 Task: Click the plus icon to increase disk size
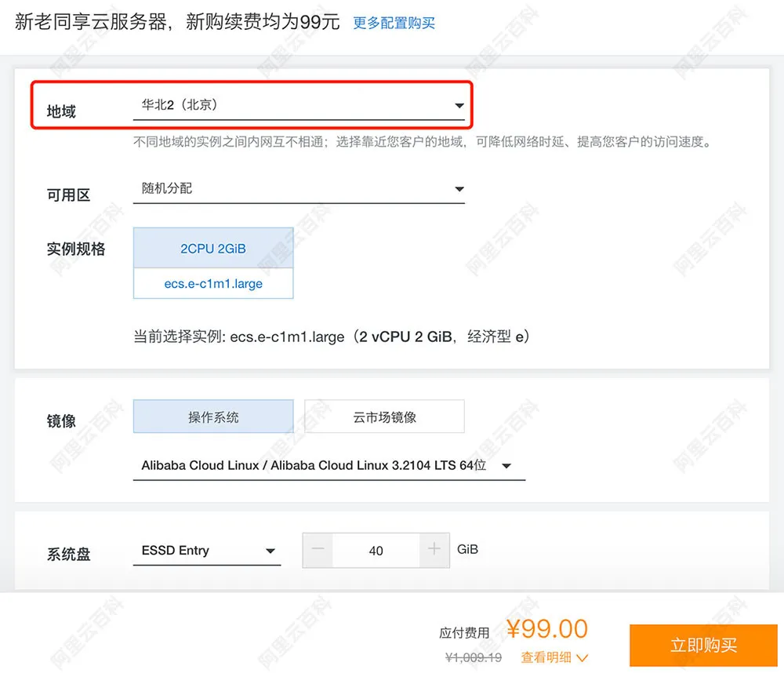point(433,550)
